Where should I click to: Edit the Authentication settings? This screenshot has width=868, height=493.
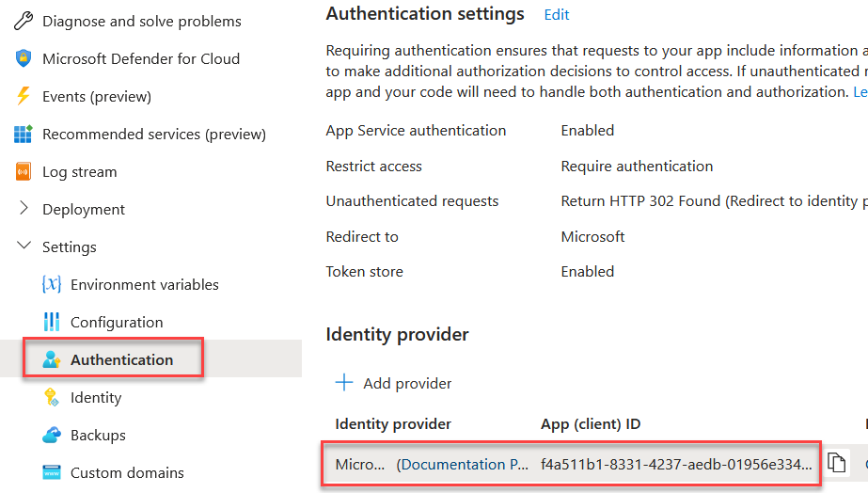click(x=557, y=15)
